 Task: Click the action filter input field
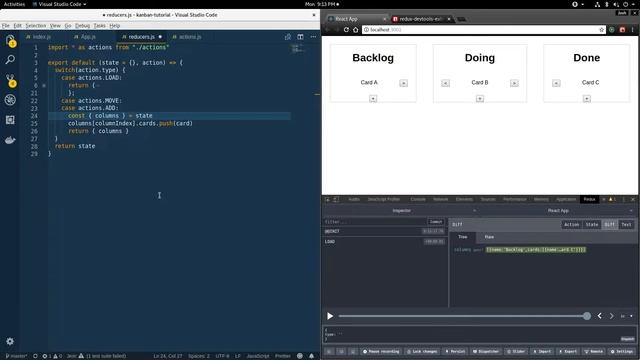pos(375,222)
